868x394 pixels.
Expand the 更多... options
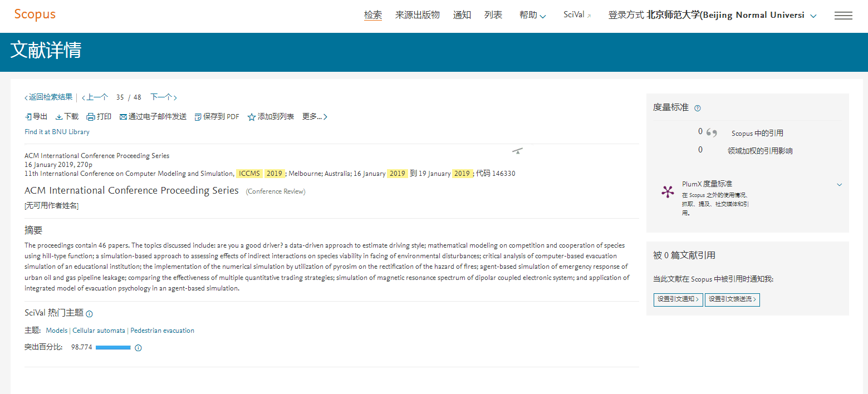coord(315,117)
